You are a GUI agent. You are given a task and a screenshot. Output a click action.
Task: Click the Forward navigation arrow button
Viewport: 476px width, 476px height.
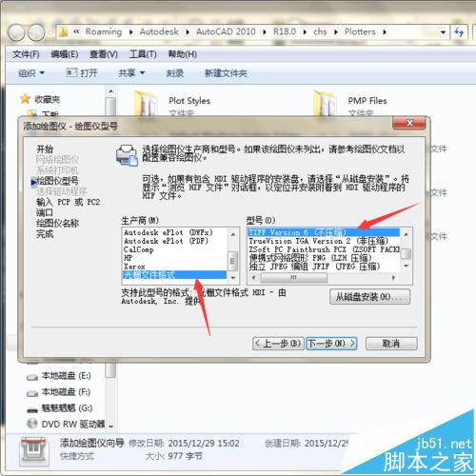point(36,32)
